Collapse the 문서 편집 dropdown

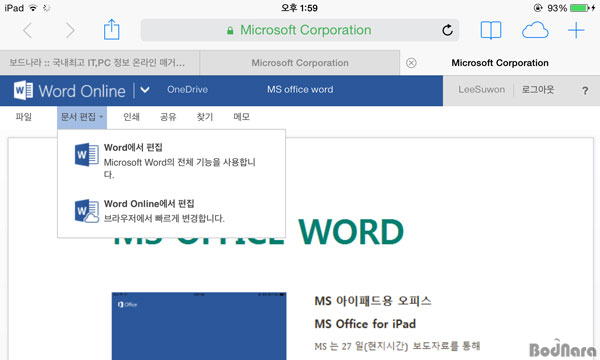point(82,117)
